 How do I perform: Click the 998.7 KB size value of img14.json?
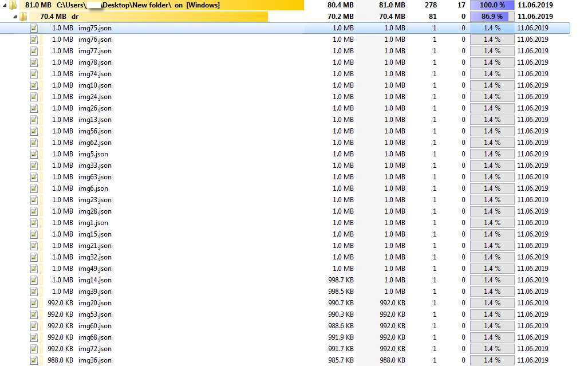pyautogui.click(x=341, y=280)
